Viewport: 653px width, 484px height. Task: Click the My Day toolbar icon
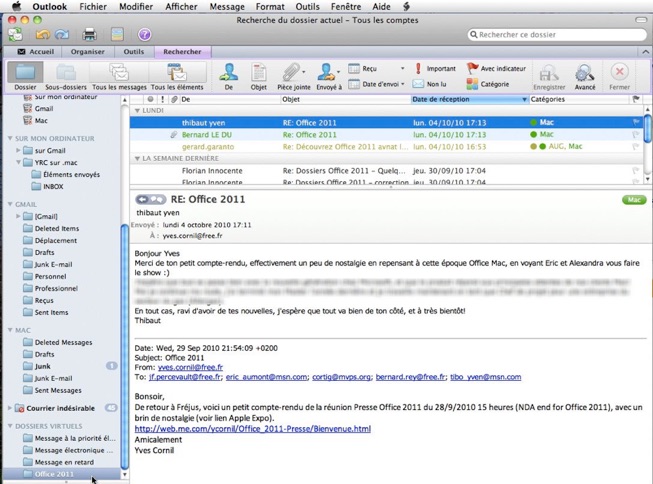pos(117,35)
